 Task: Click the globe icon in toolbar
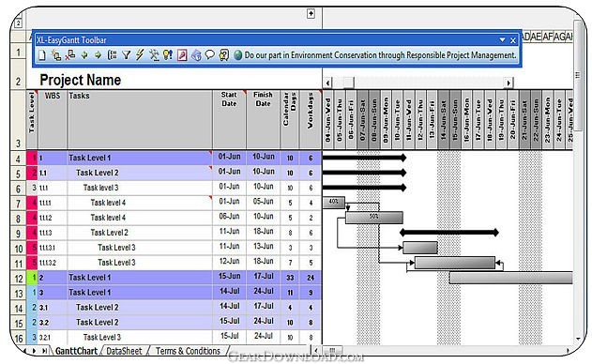[238, 55]
